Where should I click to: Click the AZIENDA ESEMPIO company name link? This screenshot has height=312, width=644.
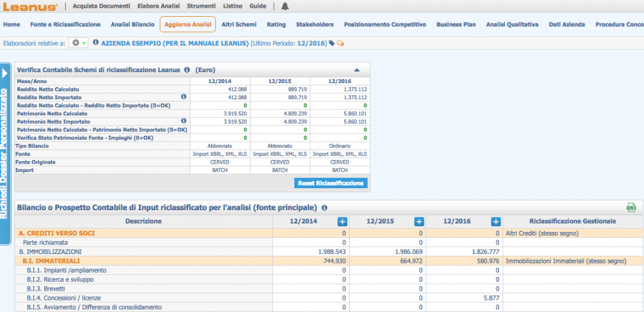click(175, 43)
